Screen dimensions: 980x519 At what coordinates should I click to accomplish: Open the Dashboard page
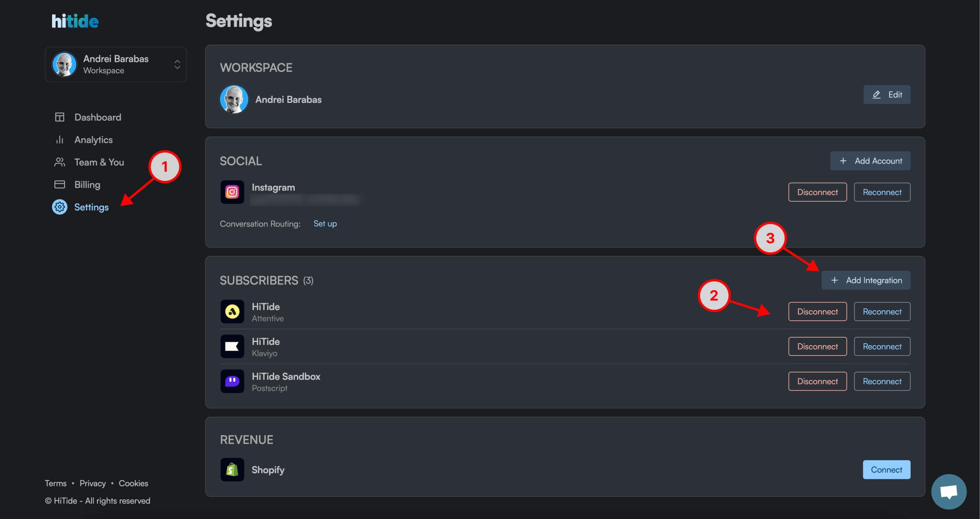coord(97,117)
